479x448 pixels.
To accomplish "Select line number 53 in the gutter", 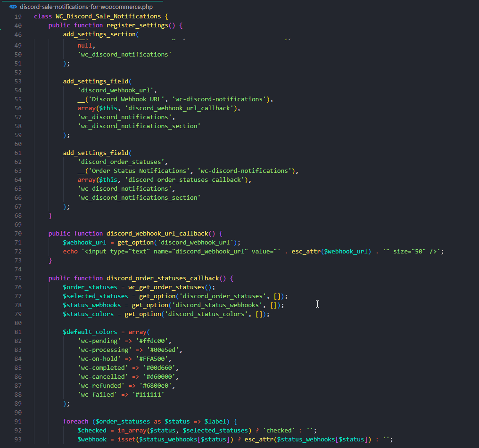I will coord(18,81).
